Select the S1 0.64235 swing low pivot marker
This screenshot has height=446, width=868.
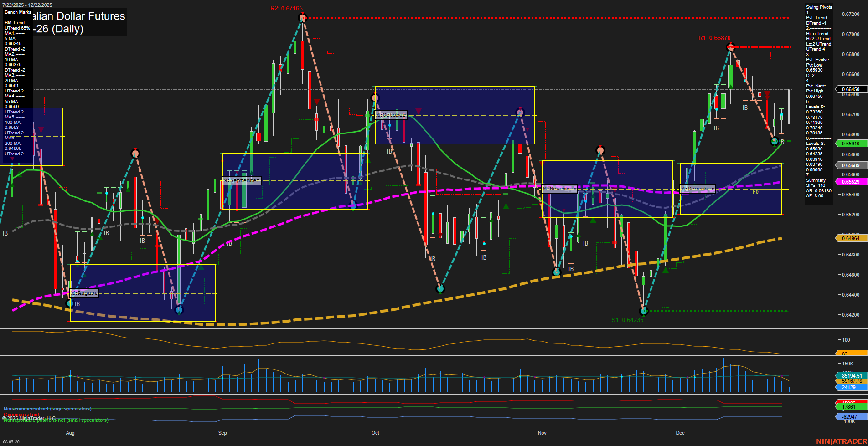[644, 311]
